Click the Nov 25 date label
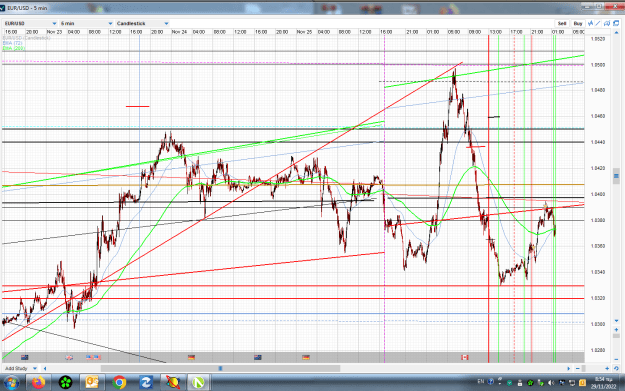Screen dimensions: 625x391 (304, 32)
